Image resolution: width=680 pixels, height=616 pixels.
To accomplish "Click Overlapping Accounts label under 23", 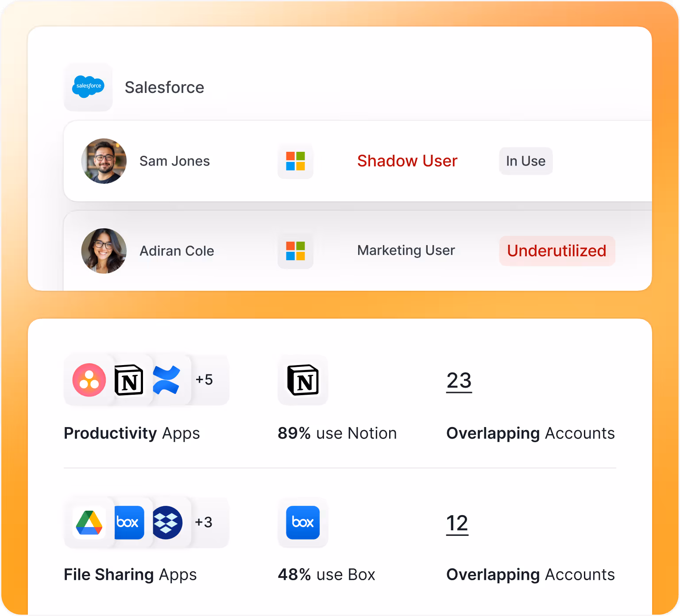I will tap(530, 433).
